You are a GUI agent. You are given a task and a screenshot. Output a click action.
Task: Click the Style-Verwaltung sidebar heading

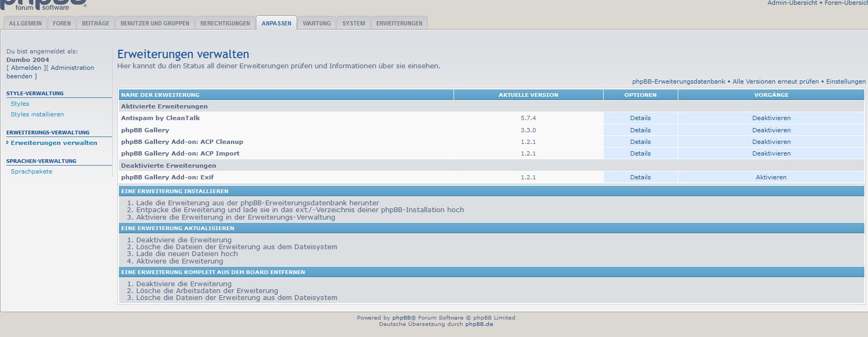(x=35, y=93)
